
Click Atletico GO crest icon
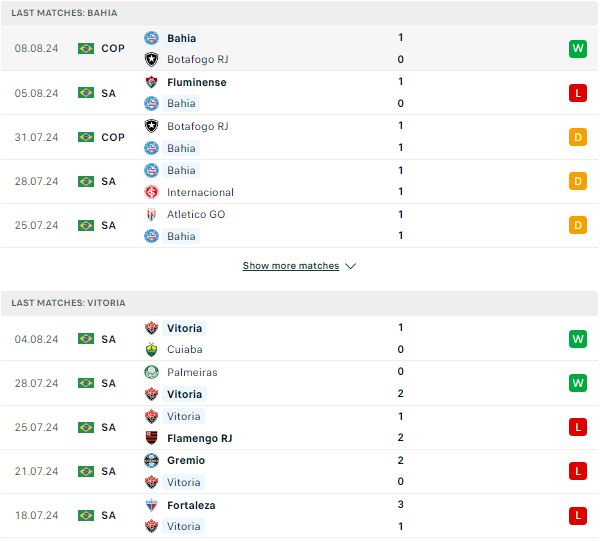click(x=152, y=214)
